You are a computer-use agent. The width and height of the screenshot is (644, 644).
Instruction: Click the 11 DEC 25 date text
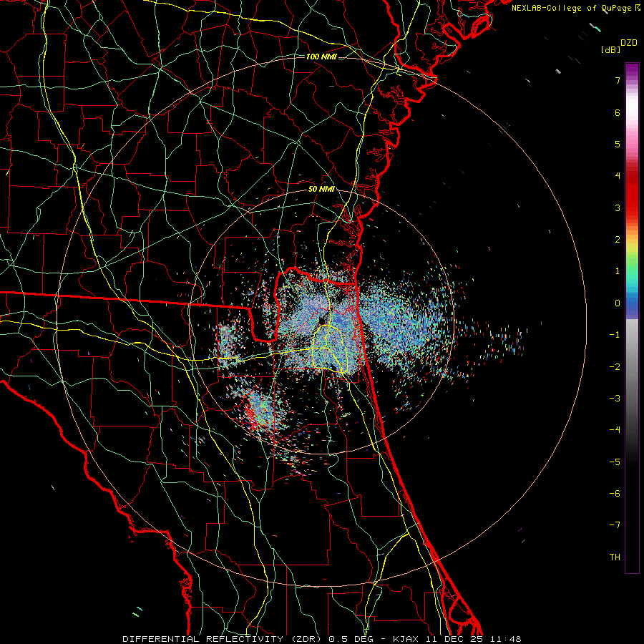[454, 639]
